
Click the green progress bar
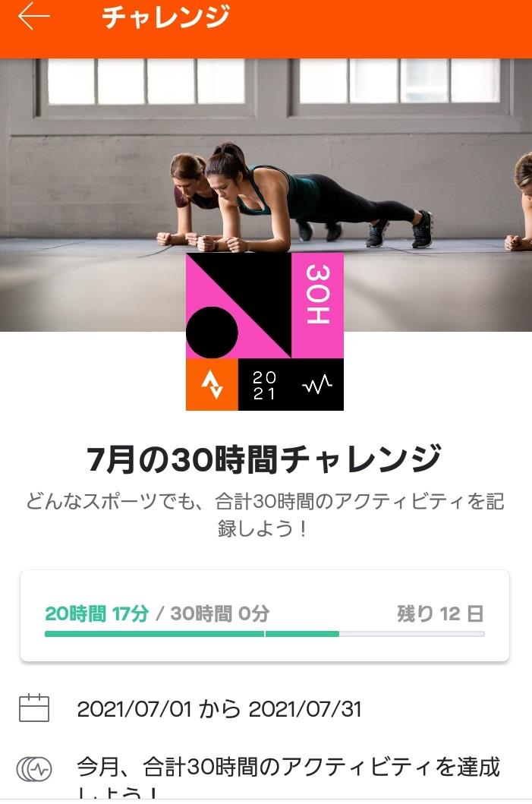[x=192, y=634]
